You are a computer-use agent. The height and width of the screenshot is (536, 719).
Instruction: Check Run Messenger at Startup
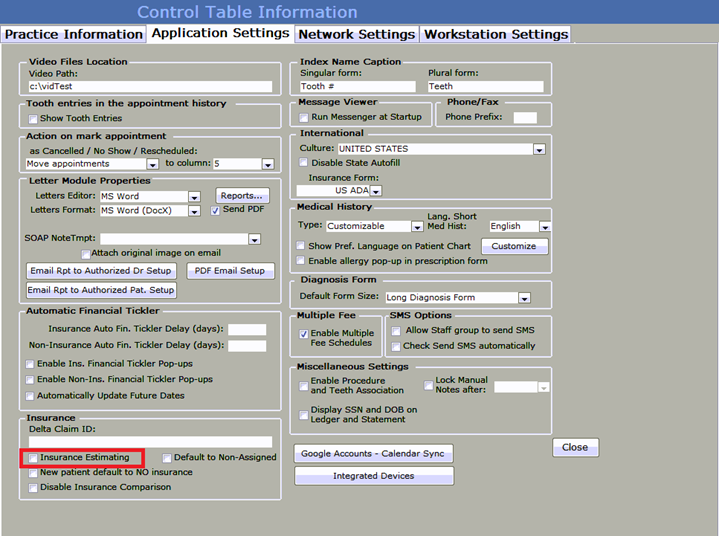pos(304,117)
